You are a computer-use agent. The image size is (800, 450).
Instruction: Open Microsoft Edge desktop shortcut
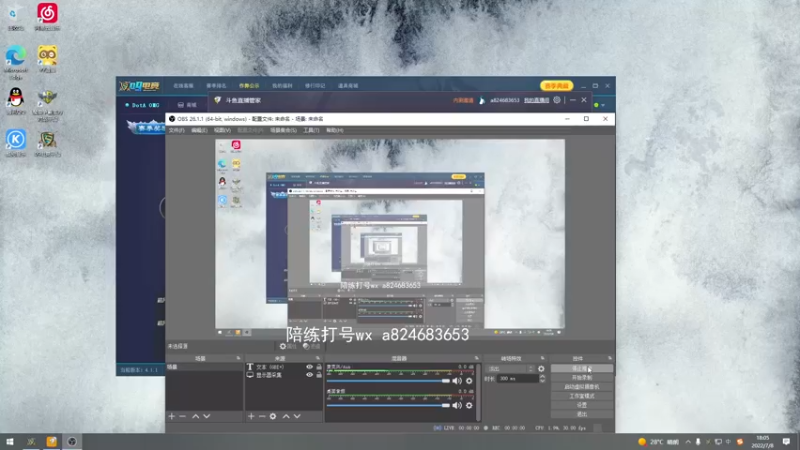point(16,62)
